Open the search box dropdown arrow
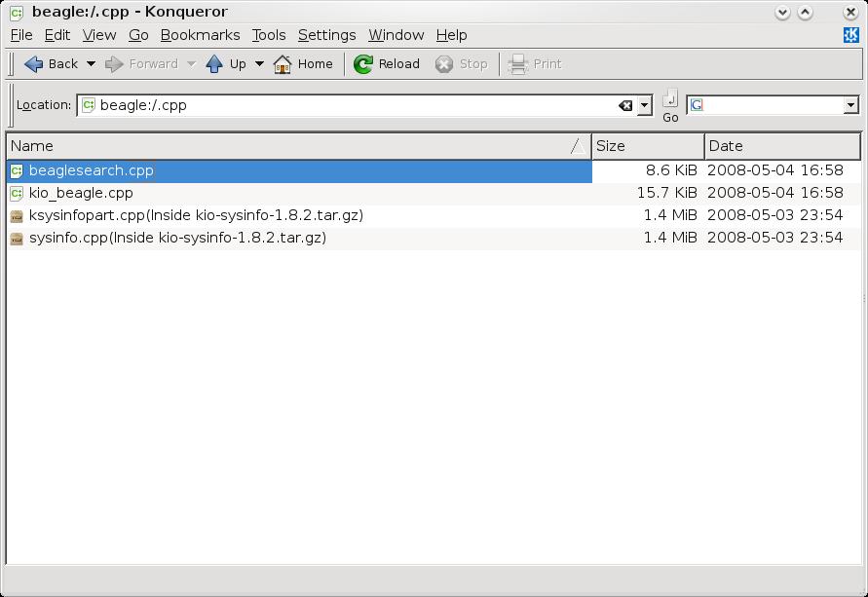The image size is (868, 597). [x=850, y=105]
